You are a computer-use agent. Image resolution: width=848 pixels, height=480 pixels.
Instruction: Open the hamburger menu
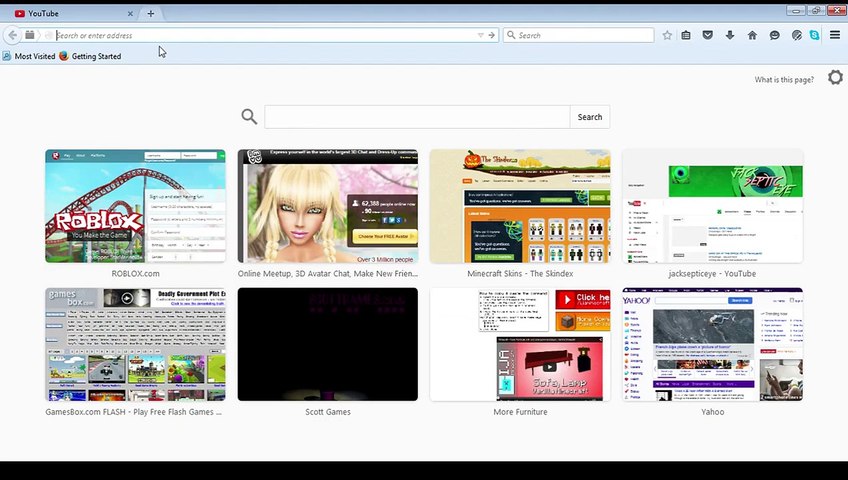click(x=835, y=35)
